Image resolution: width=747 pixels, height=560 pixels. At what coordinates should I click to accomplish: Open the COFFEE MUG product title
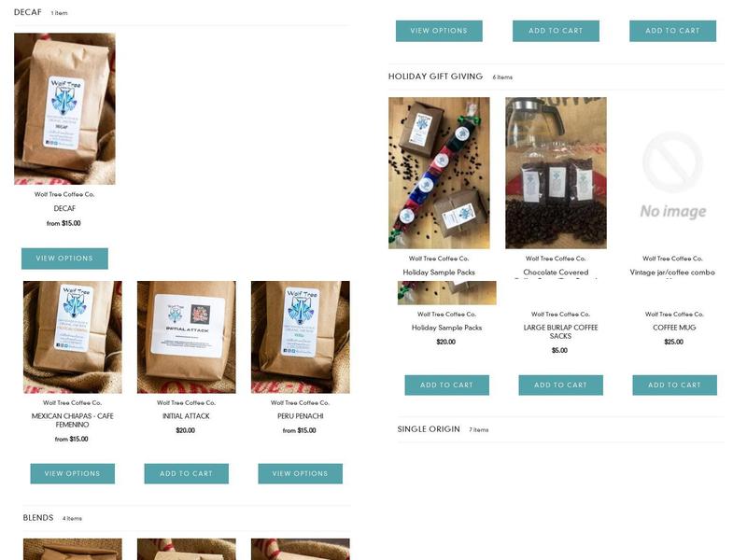tap(674, 328)
